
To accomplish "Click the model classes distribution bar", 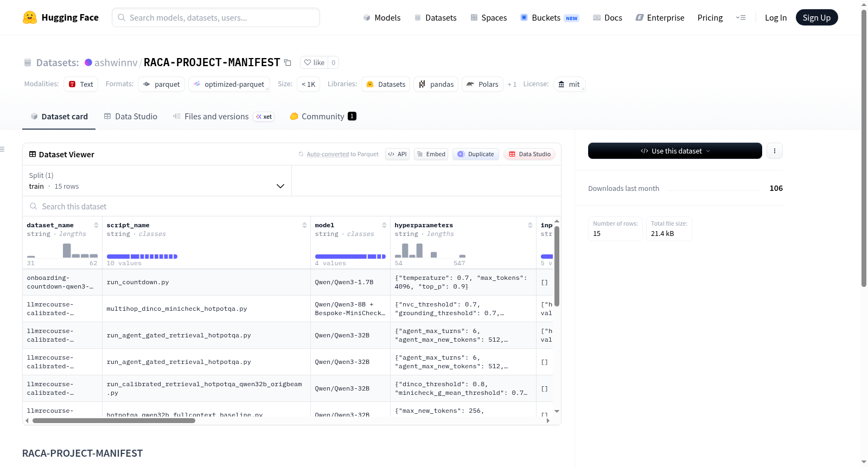I will [350, 257].
